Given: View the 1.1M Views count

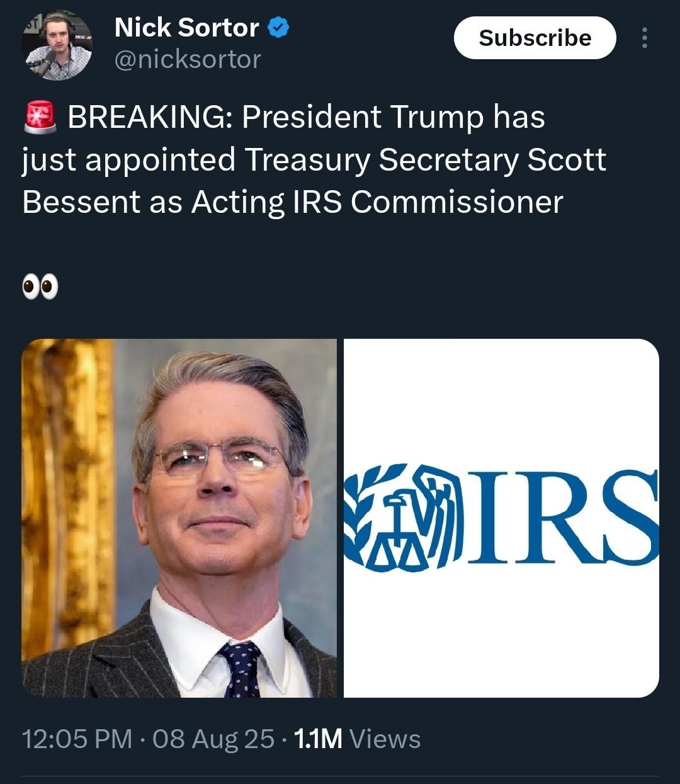Looking at the screenshot, I should tap(357, 739).
